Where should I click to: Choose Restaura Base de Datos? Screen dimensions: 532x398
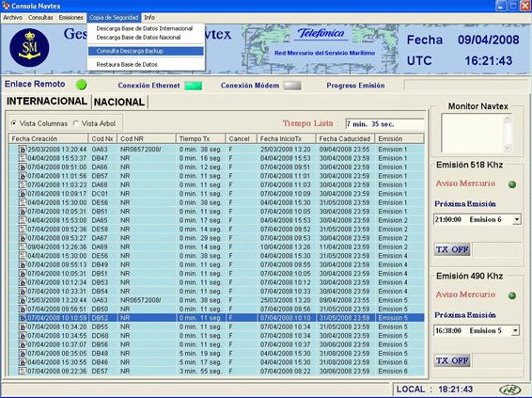click(127, 65)
